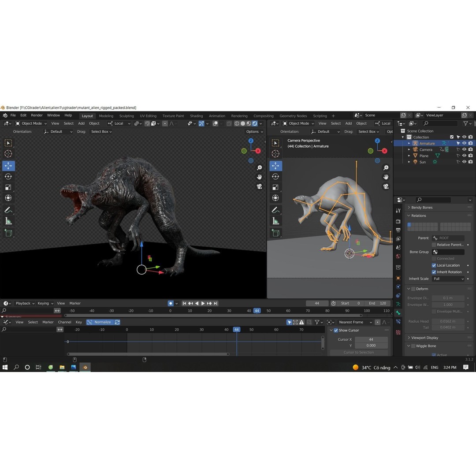476x476 pixels.
Task: Play the animation forward
Action: (x=203, y=303)
